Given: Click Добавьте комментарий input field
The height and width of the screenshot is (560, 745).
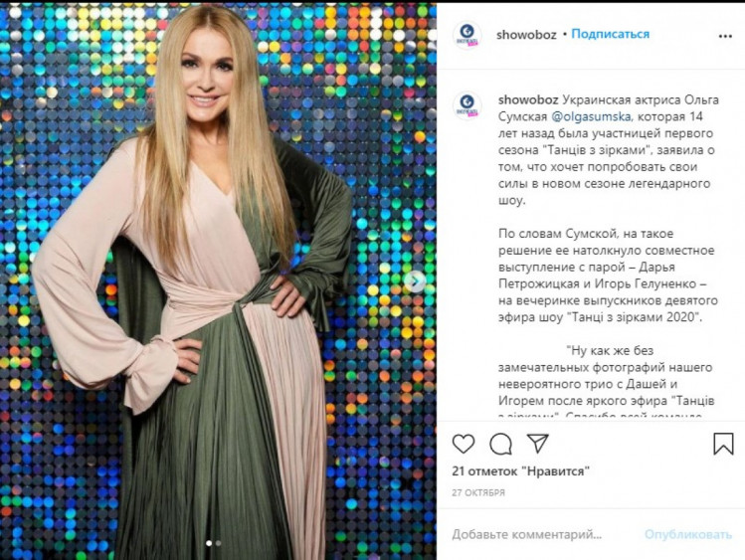Looking at the screenshot, I should (x=544, y=534).
